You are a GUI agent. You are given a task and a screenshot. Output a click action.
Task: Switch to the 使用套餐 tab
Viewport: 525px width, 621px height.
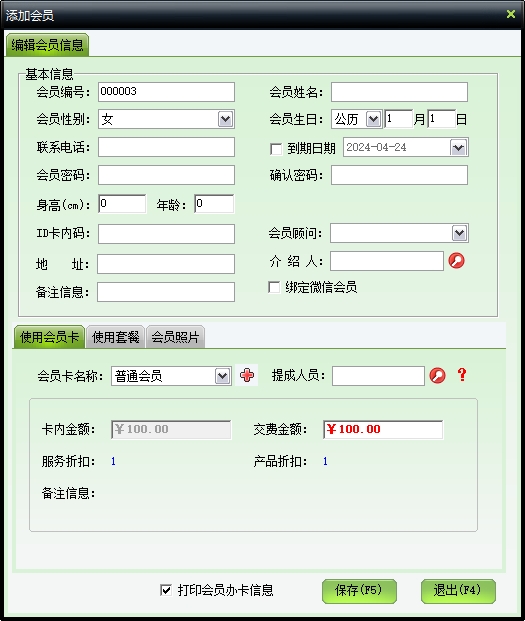[x=116, y=337]
